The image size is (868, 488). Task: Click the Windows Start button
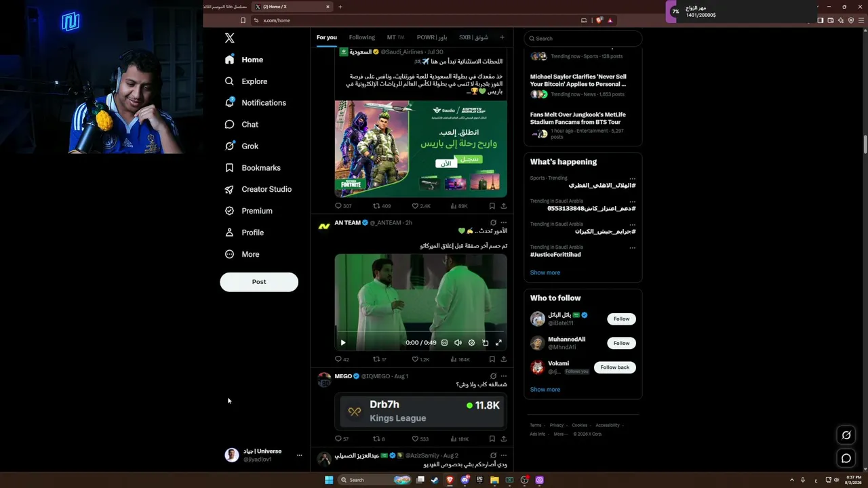click(329, 480)
